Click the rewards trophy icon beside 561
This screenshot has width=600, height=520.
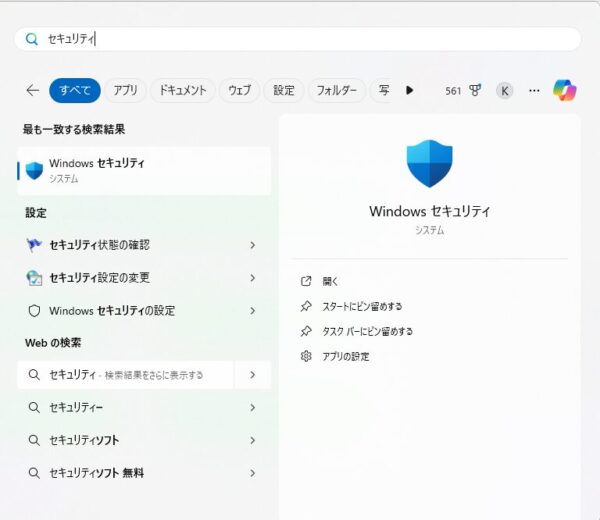point(475,90)
